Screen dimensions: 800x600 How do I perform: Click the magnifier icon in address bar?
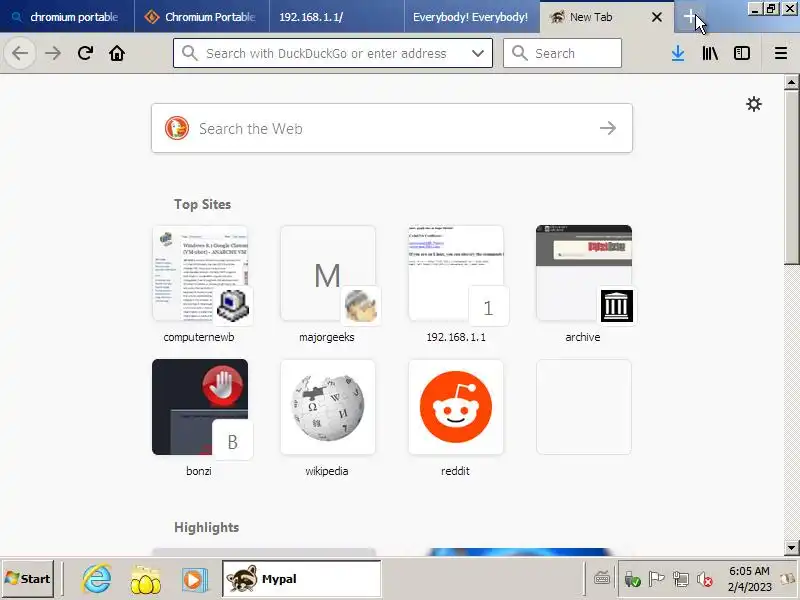(x=189, y=53)
